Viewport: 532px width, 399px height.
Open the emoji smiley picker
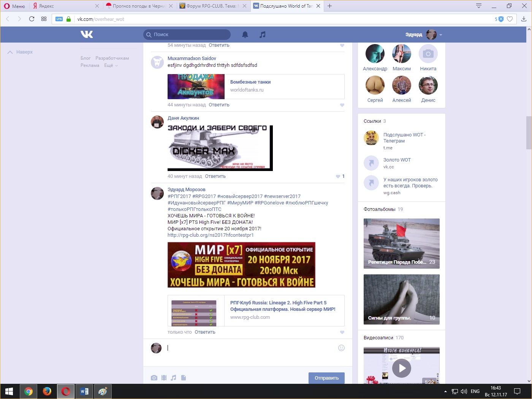[341, 348]
